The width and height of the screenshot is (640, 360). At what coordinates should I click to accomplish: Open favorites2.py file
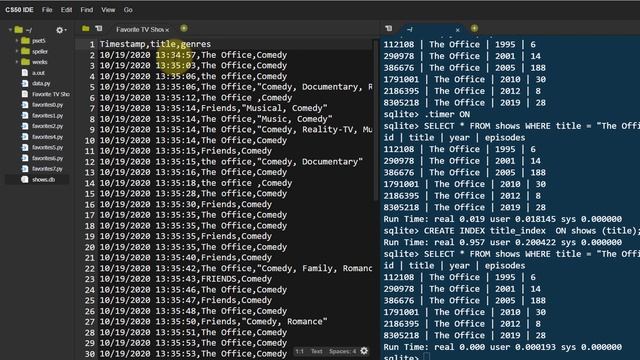(x=47, y=126)
